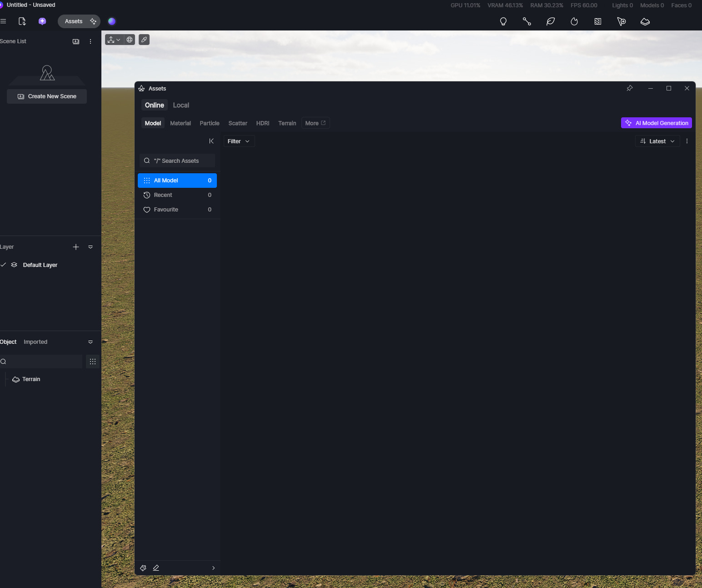Click the Create New Scene button
The image size is (702, 588).
click(x=47, y=96)
